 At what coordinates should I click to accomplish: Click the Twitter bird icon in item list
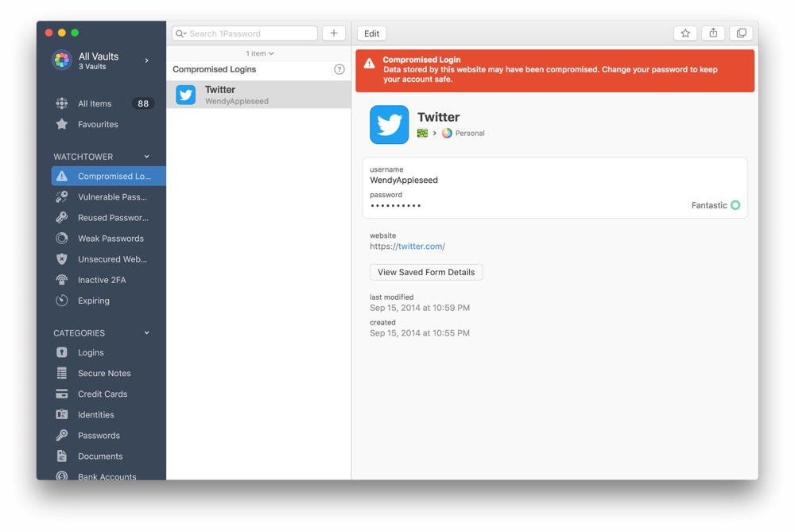(x=185, y=95)
